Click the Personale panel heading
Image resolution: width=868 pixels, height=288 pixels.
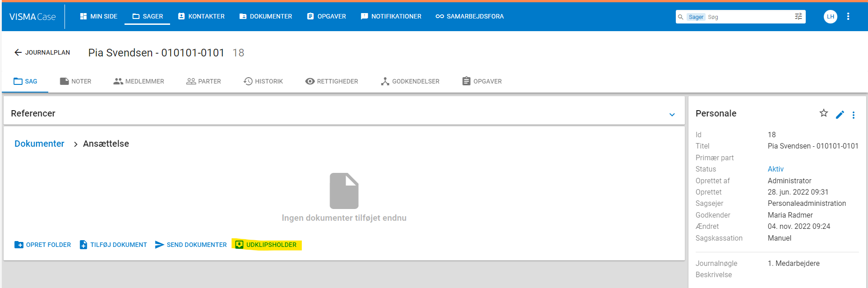[x=716, y=113]
